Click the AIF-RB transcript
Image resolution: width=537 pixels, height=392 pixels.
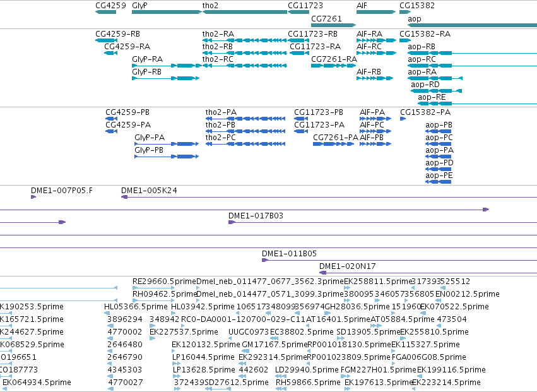click(369, 72)
